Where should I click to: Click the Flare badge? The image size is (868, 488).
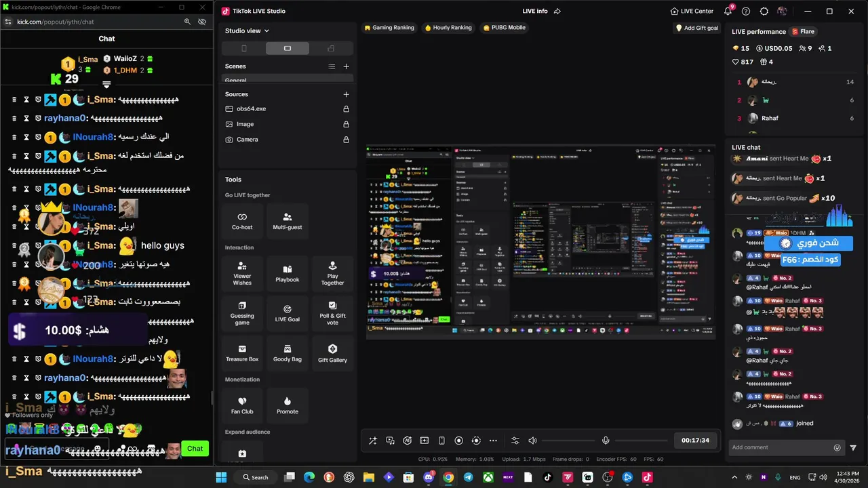click(804, 31)
